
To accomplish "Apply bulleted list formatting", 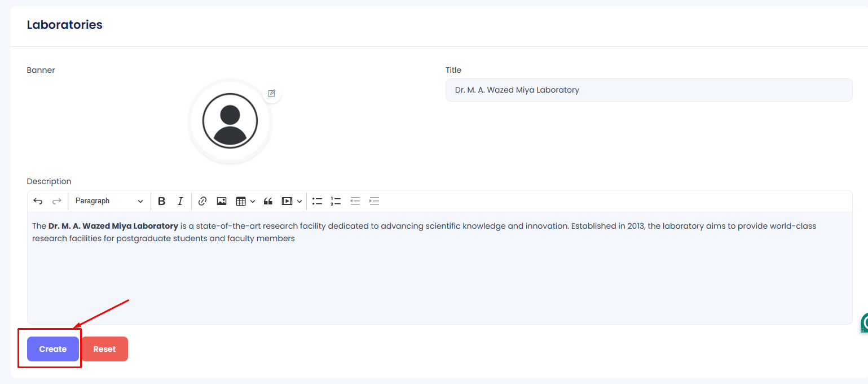I will coord(318,201).
